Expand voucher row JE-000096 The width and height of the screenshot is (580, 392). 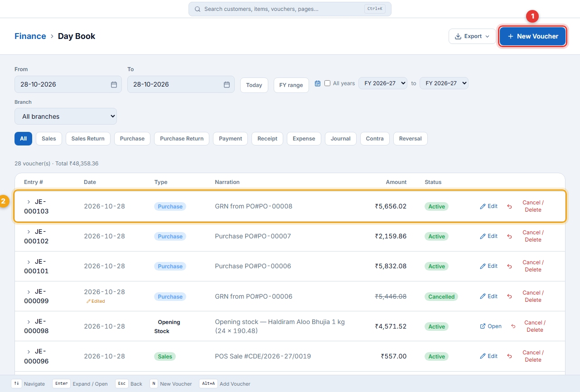(x=29, y=351)
